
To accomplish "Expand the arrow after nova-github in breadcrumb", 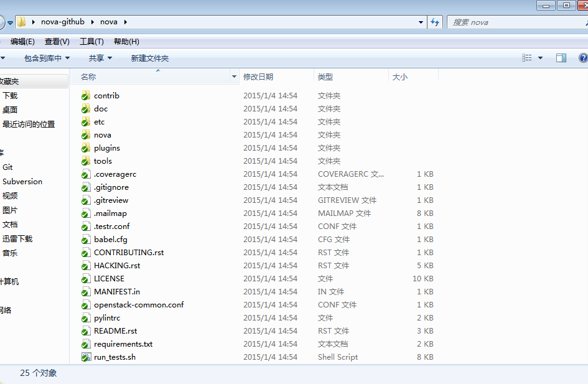I will 92,22.
